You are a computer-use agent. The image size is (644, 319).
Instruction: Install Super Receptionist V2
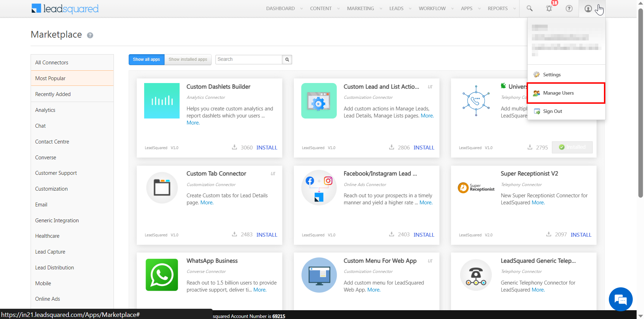click(581, 235)
